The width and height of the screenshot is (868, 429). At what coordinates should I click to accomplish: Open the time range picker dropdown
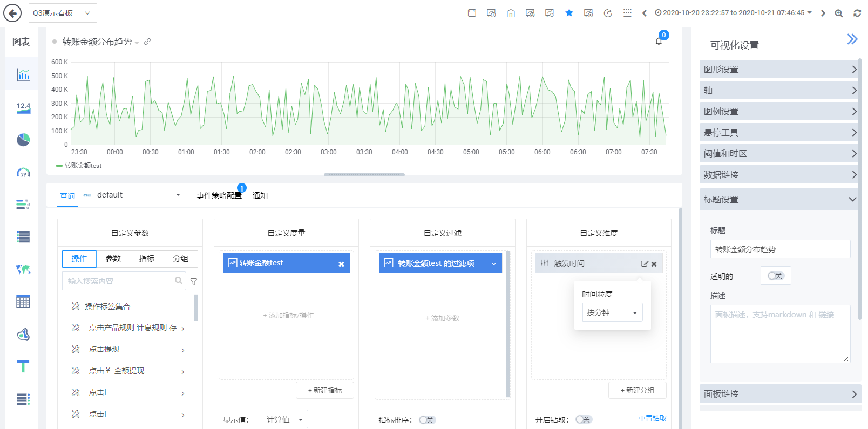[x=733, y=13]
